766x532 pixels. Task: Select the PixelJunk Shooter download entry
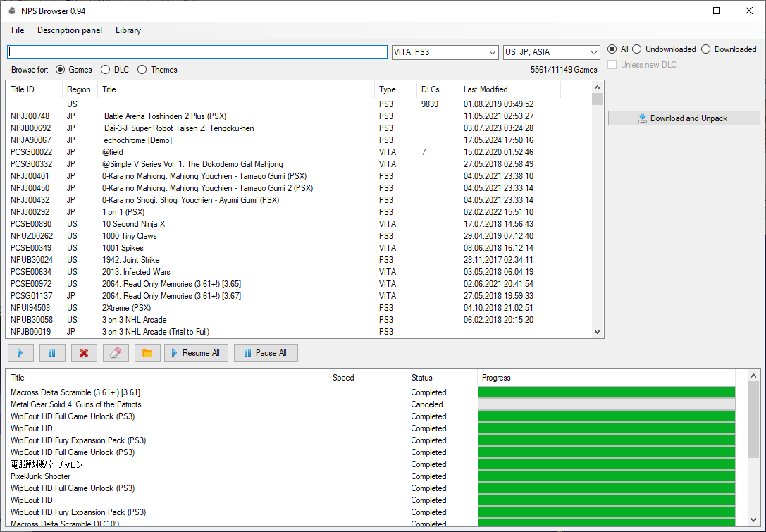(371, 476)
